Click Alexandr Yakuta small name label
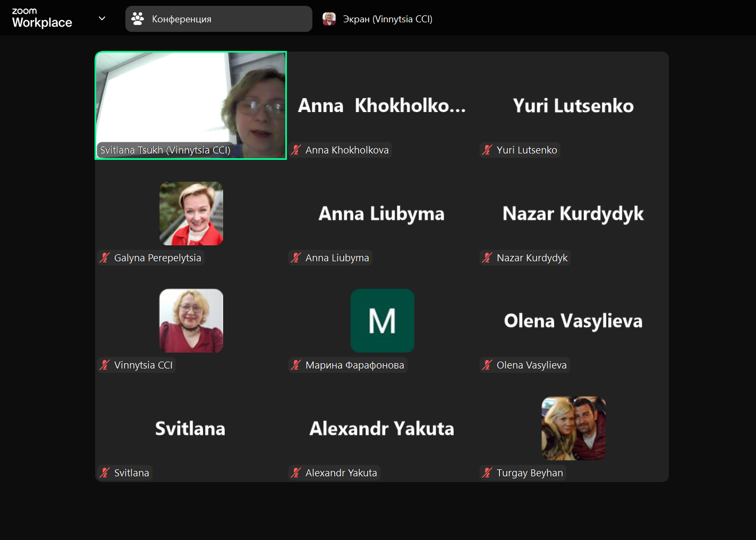756x540 pixels. click(341, 473)
